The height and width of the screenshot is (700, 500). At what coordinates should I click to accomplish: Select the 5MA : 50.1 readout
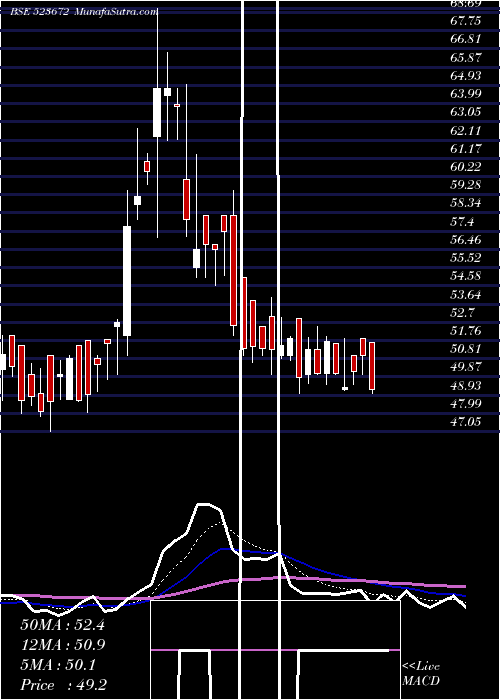58,666
